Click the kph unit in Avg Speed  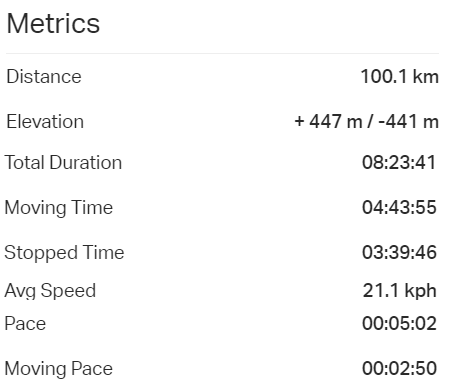pos(421,291)
